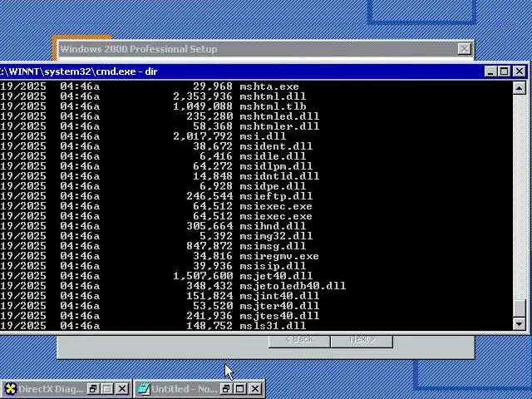This screenshot has height=399, width=532.
Task: Select the msisip.dll file entry
Action: pos(273,266)
